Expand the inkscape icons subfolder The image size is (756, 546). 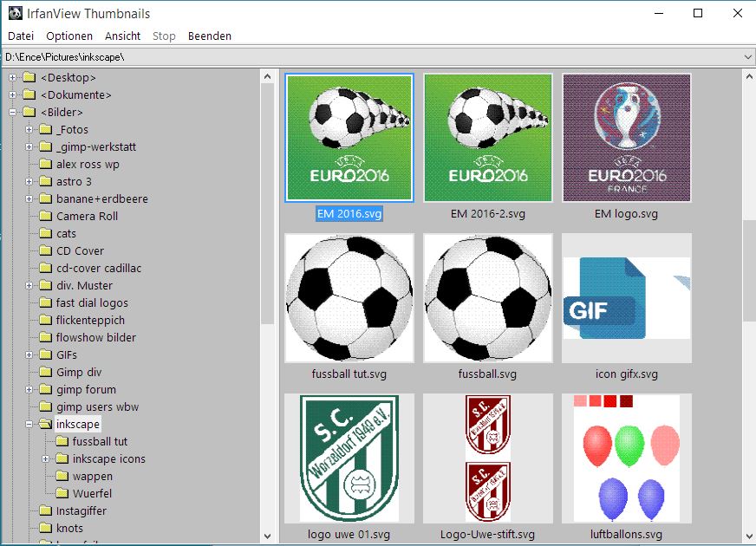point(46,459)
